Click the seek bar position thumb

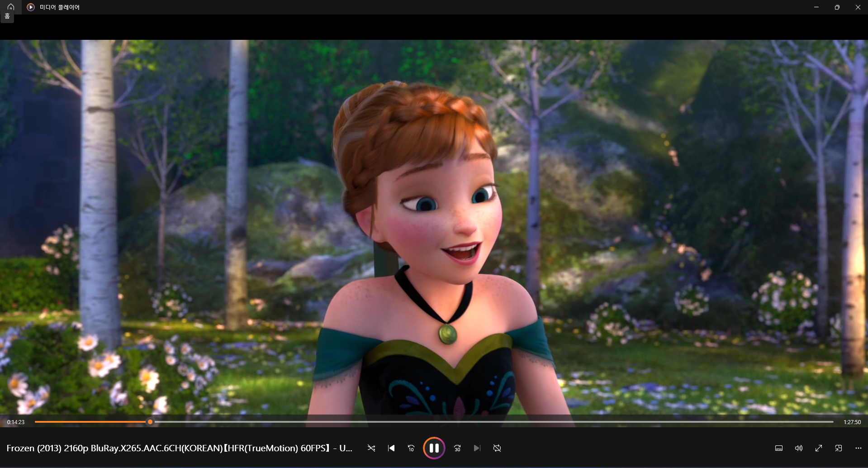150,422
